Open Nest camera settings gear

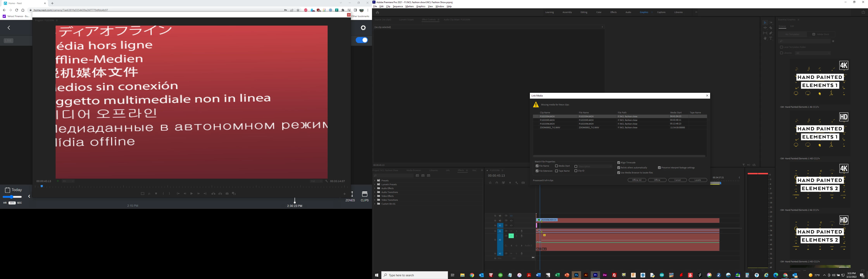pos(363,28)
